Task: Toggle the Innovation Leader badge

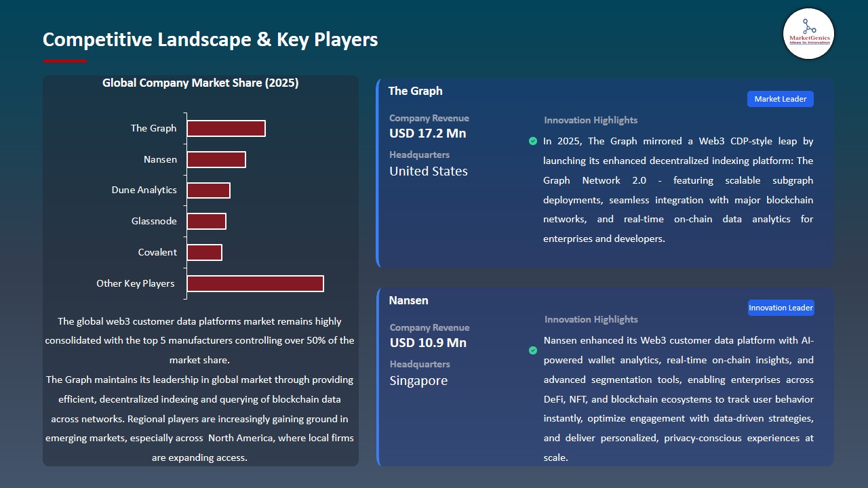Action: click(781, 307)
